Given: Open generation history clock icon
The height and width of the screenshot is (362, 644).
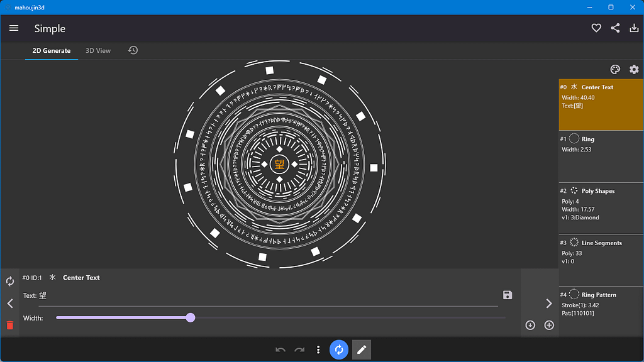Looking at the screenshot, I should pos(133,50).
